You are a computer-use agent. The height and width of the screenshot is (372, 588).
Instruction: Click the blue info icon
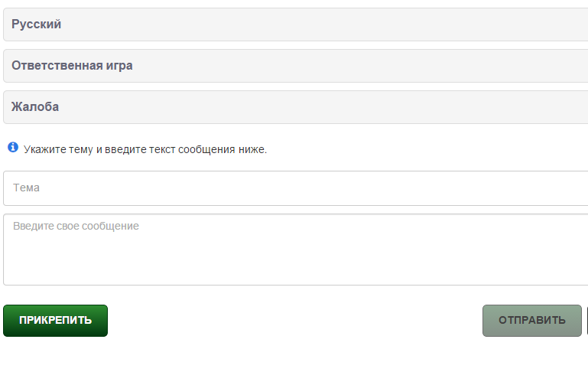tap(13, 147)
